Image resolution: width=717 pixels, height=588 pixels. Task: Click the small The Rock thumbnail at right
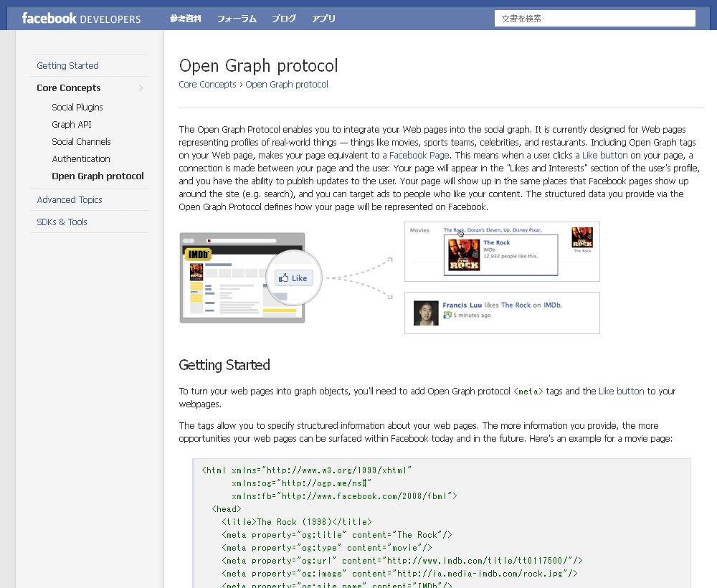[582, 238]
